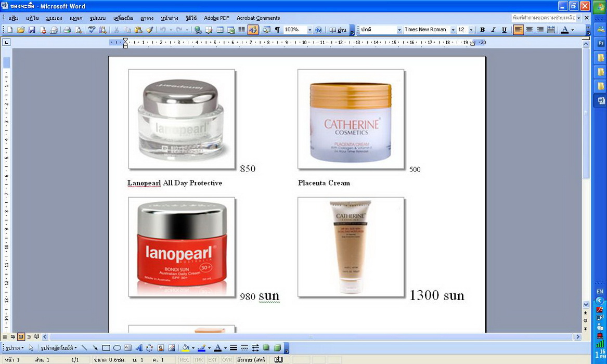607x364 pixels.
Task: Open the Columns layout button
Action: (241, 30)
